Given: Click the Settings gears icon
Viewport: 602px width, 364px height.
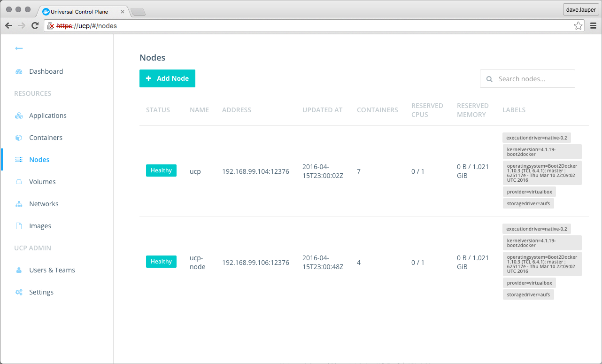Looking at the screenshot, I should coord(19,292).
